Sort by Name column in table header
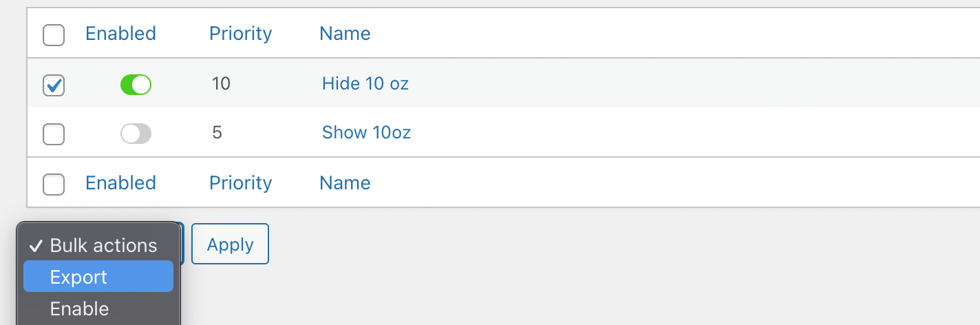 click(x=345, y=34)
